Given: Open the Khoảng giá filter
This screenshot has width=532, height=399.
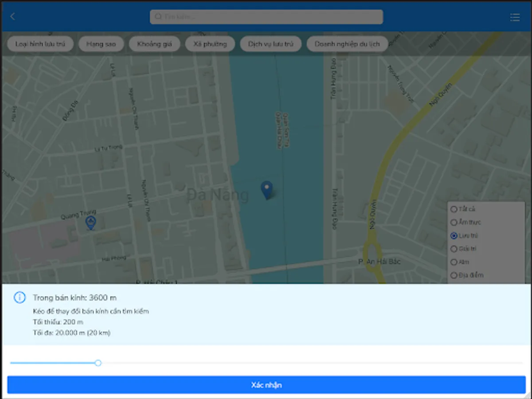Looking at the screenshot, I should coord(155,44).
